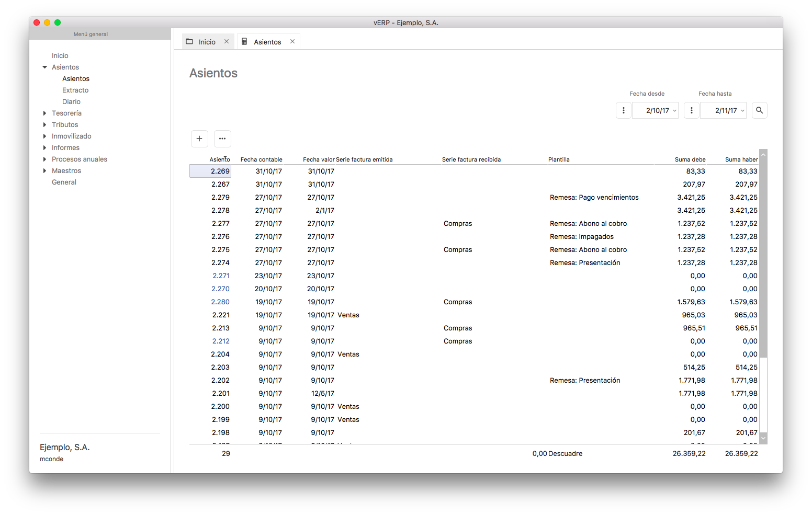Open Extracto in the sidebar

coord(75,90)
